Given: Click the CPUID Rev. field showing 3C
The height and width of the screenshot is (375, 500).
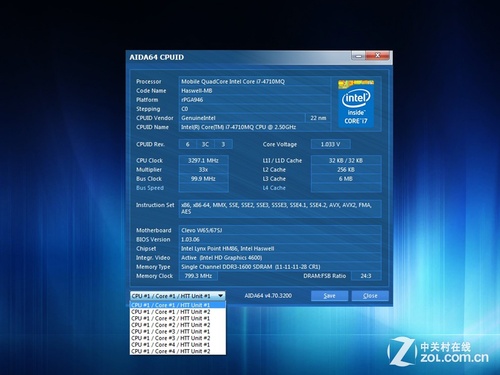Looking at the screenshot, I should pyautogui.click(x=205, y=144).
